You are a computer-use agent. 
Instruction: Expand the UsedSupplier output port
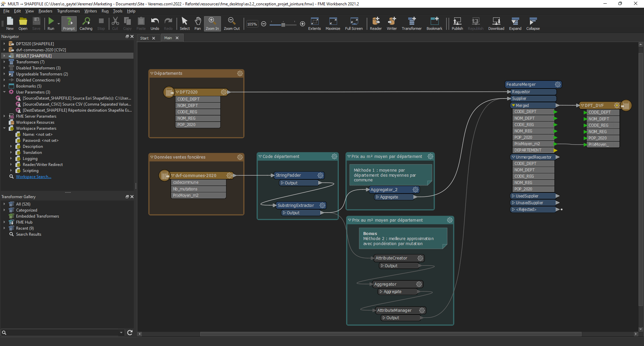point(513,196)
